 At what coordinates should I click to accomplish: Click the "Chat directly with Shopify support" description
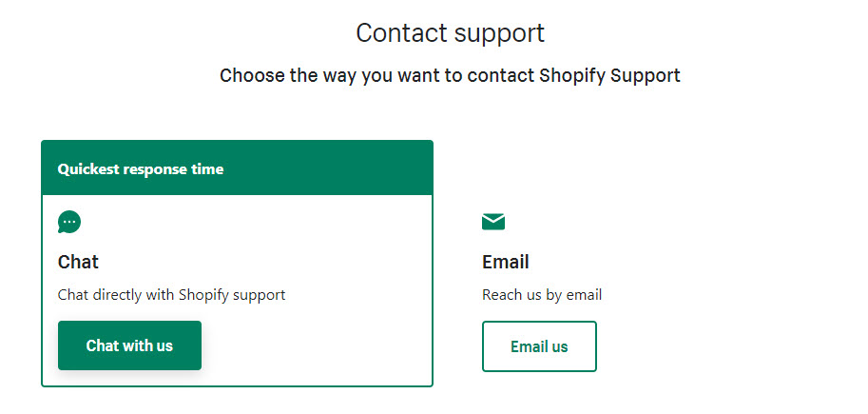(x=171, y=294)
